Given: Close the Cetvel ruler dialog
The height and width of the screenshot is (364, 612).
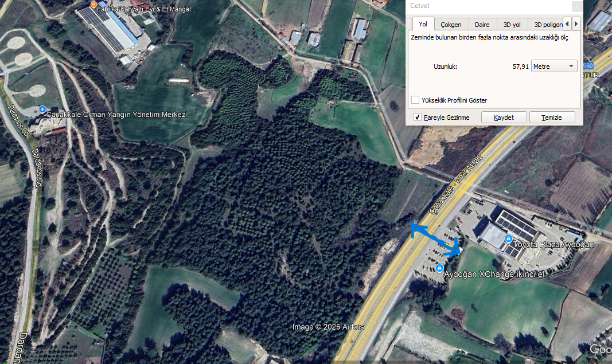Looking at the screenshot, I should pos(577,6).
